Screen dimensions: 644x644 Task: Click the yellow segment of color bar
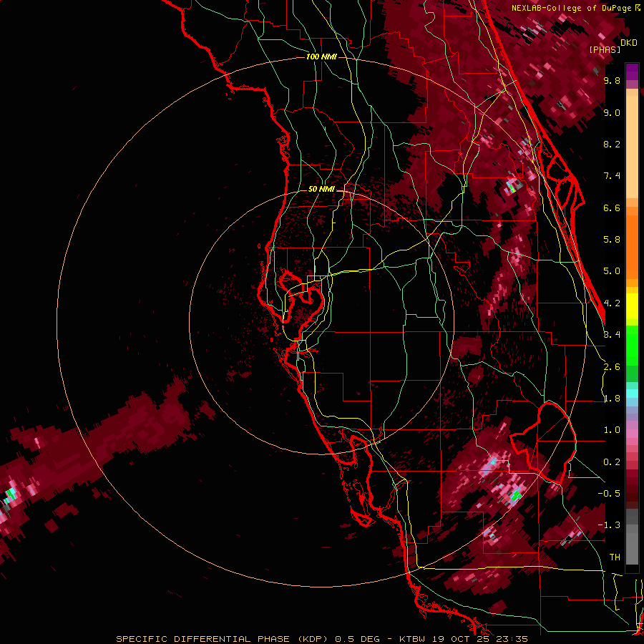(632, 306)
